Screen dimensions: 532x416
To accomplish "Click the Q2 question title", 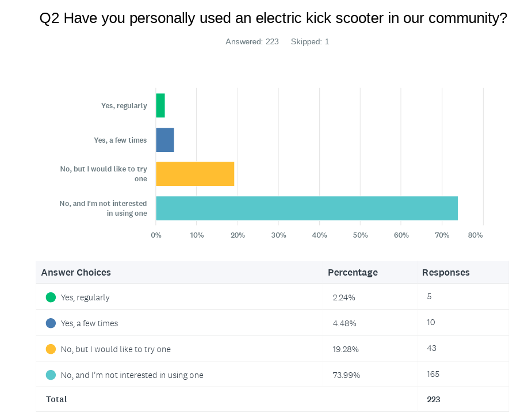I will (x=273, y=18).
